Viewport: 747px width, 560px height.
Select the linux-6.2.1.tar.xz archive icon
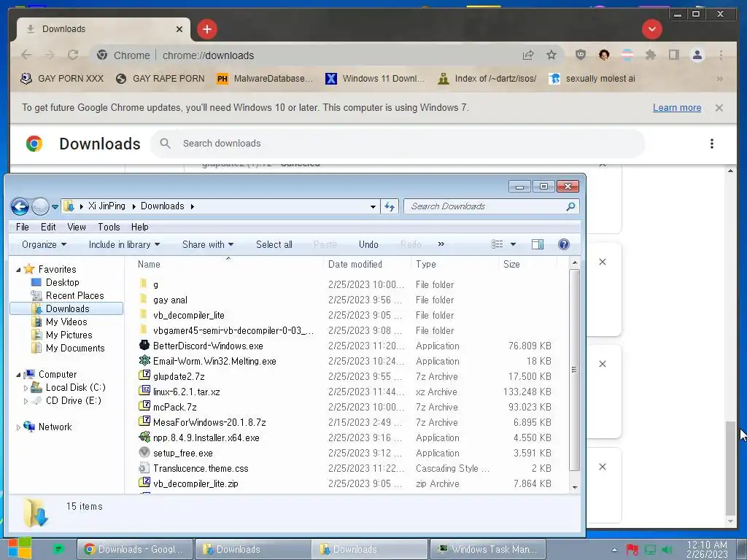[144, 391]
